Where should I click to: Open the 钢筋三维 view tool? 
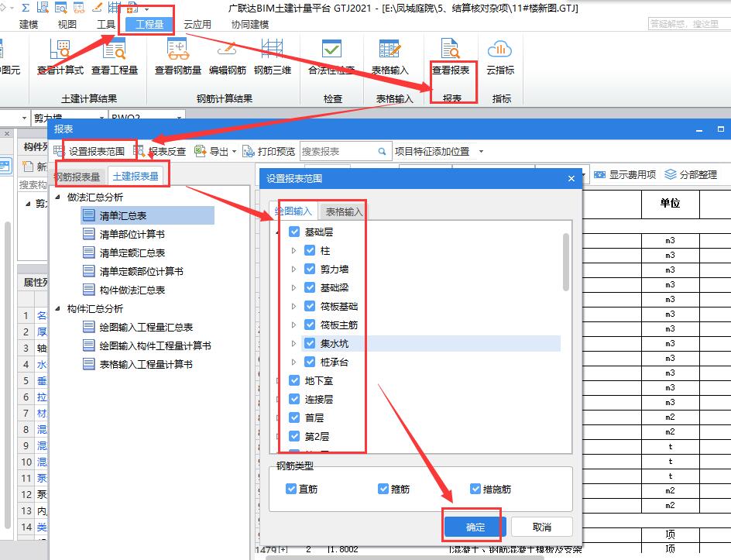click(273, 57)
